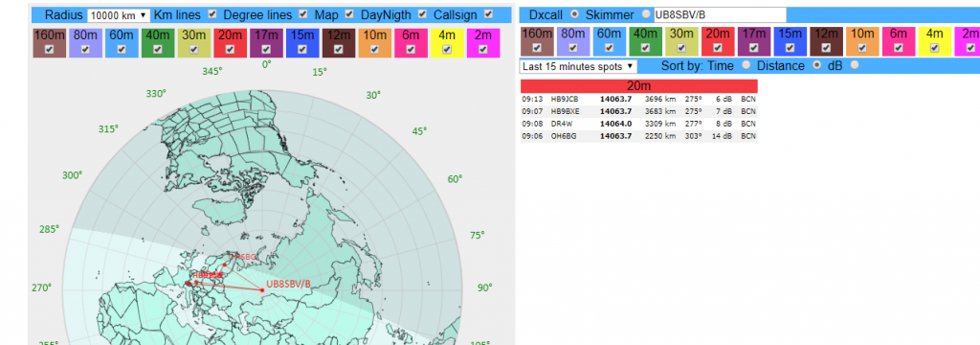Toggle the Degree lines checkbox
980x345 pixels.
[x=303, y=13]
